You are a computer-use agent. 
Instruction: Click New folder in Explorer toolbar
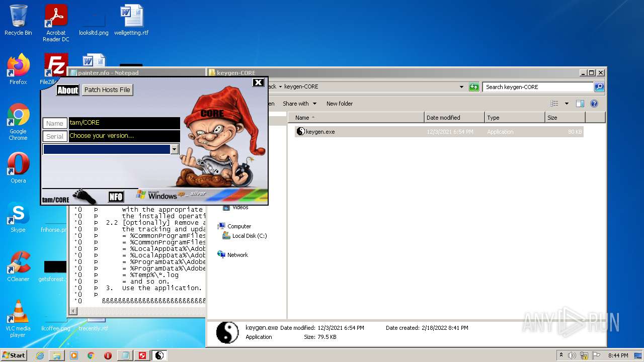340,104
